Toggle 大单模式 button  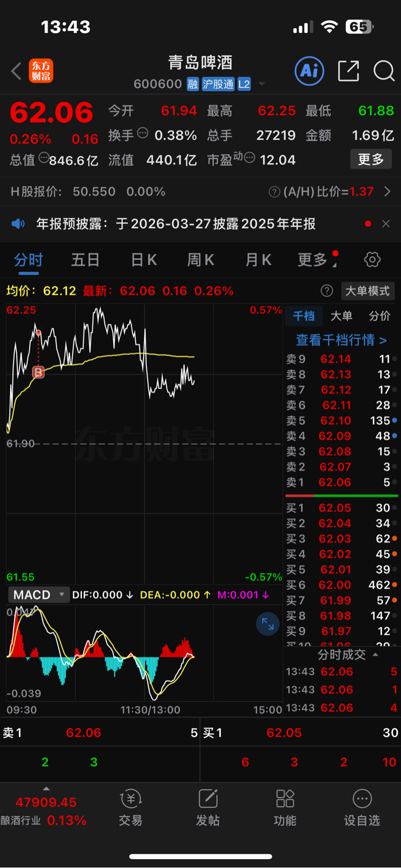tap(368, 291)
